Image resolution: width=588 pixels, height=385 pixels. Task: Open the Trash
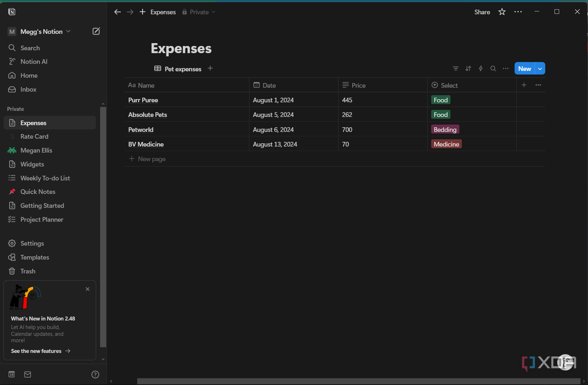[x=50, y=271]
